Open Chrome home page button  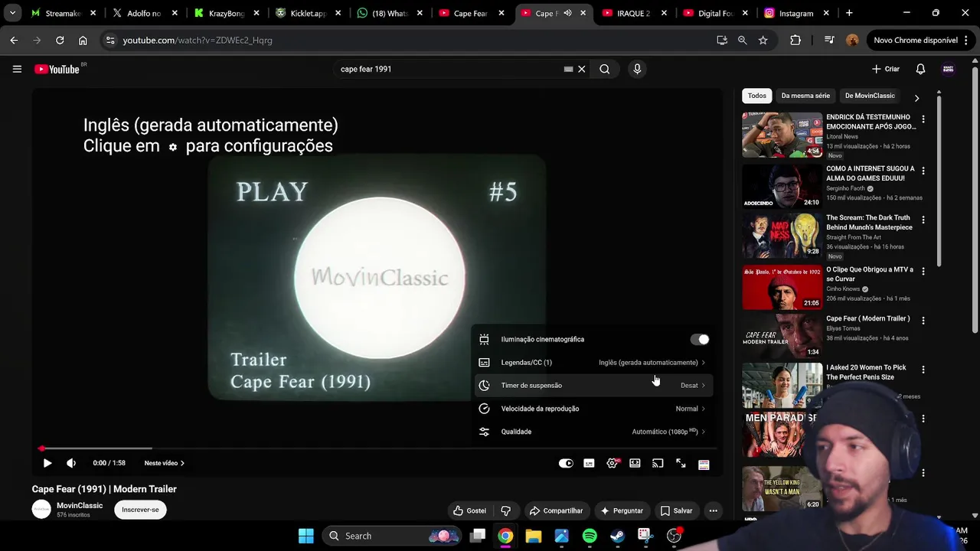click(x=83, y=40)
